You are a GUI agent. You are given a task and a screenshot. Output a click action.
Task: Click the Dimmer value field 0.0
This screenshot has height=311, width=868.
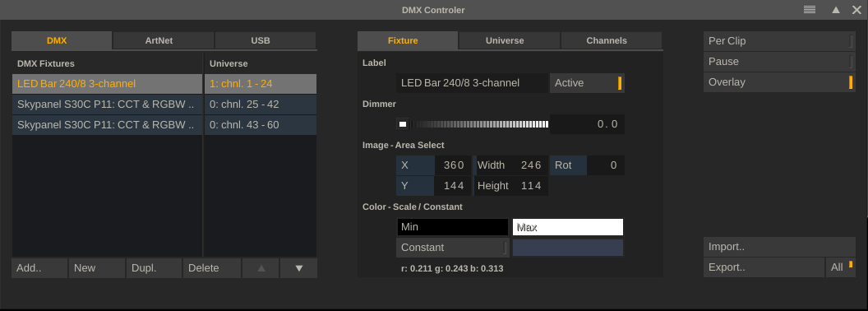588,124
